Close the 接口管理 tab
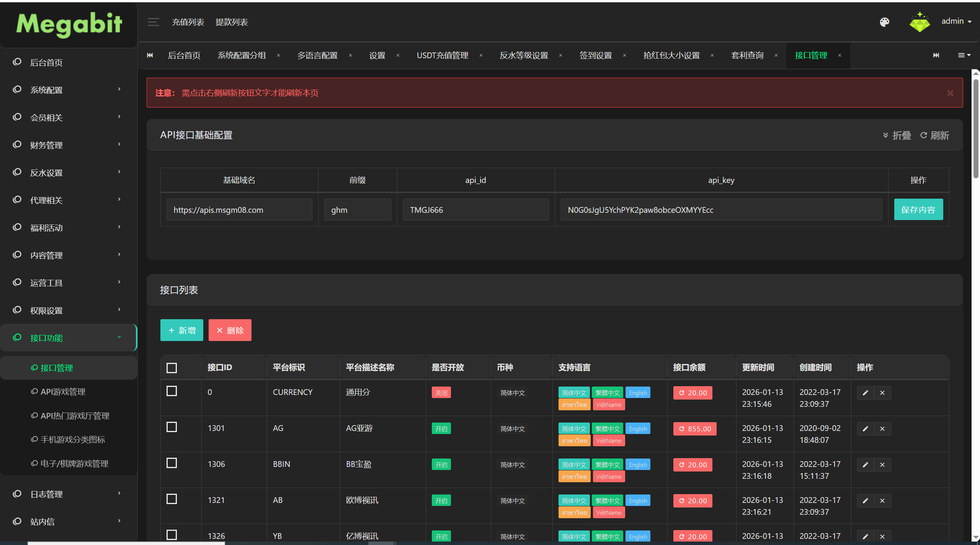 840,55
